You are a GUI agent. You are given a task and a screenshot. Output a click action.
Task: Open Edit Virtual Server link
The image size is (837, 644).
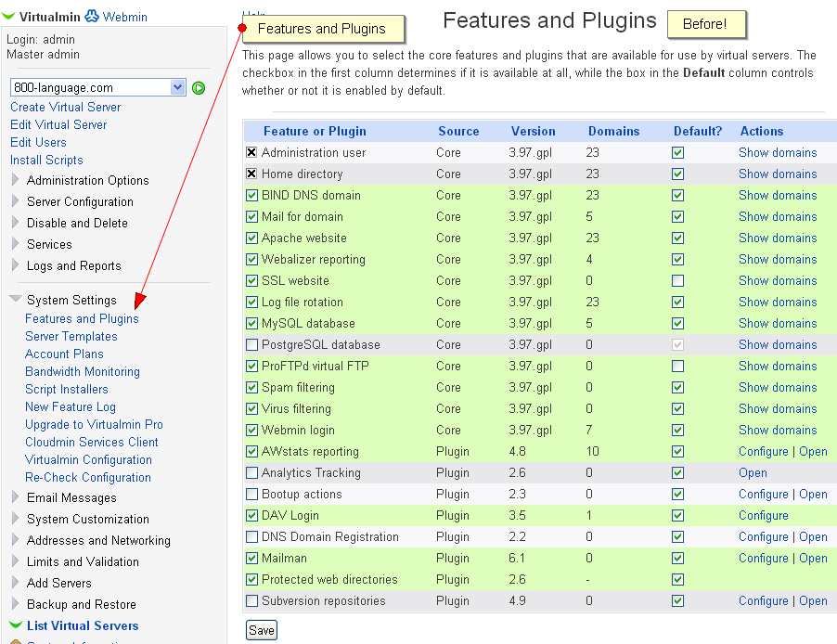(58, 124)
